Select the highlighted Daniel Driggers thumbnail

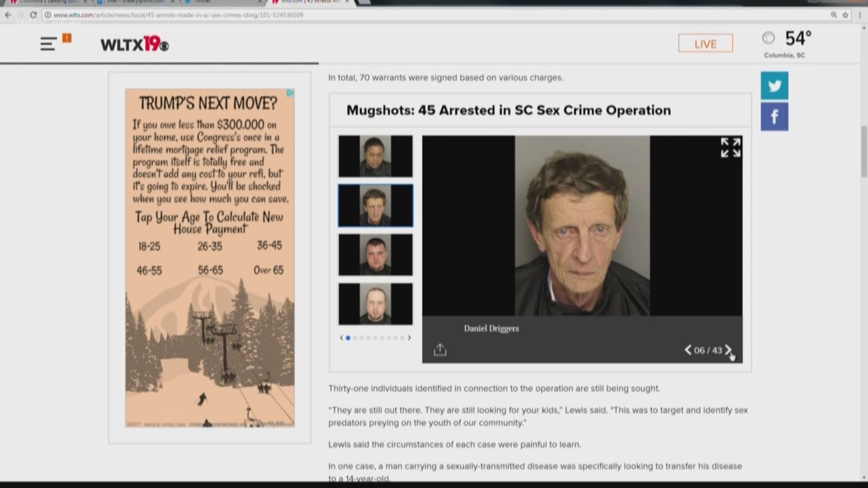[376, 206]
